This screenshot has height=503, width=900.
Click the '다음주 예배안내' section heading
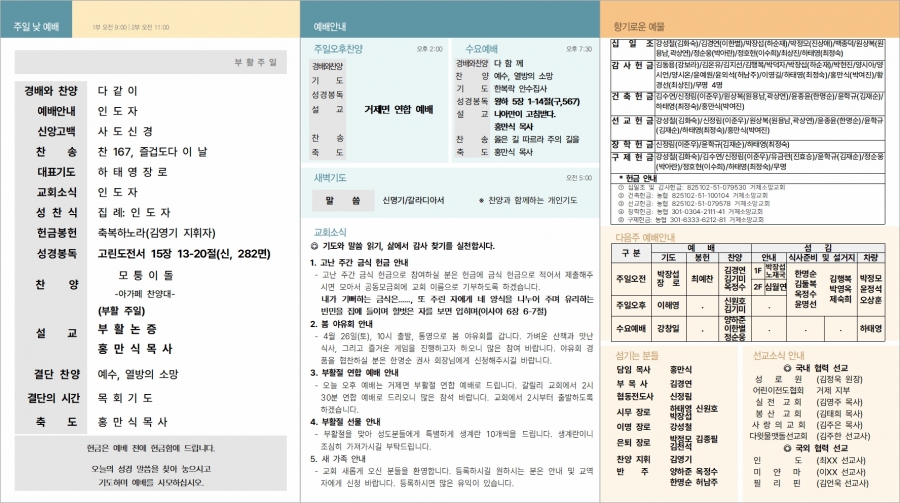(645, 237)
